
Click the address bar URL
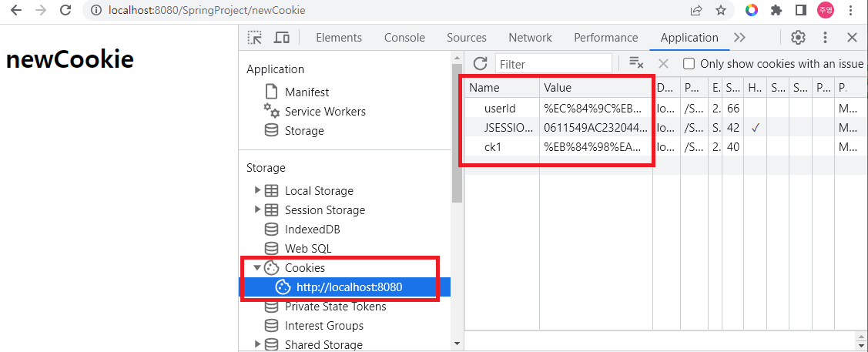207,10
